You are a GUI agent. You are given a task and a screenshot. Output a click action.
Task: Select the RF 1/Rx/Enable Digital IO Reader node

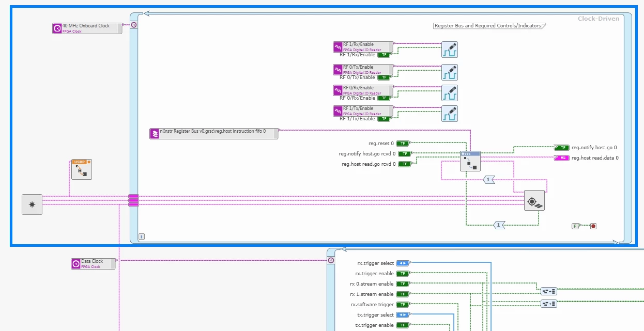pyautogui.click(x=363, y=46)
